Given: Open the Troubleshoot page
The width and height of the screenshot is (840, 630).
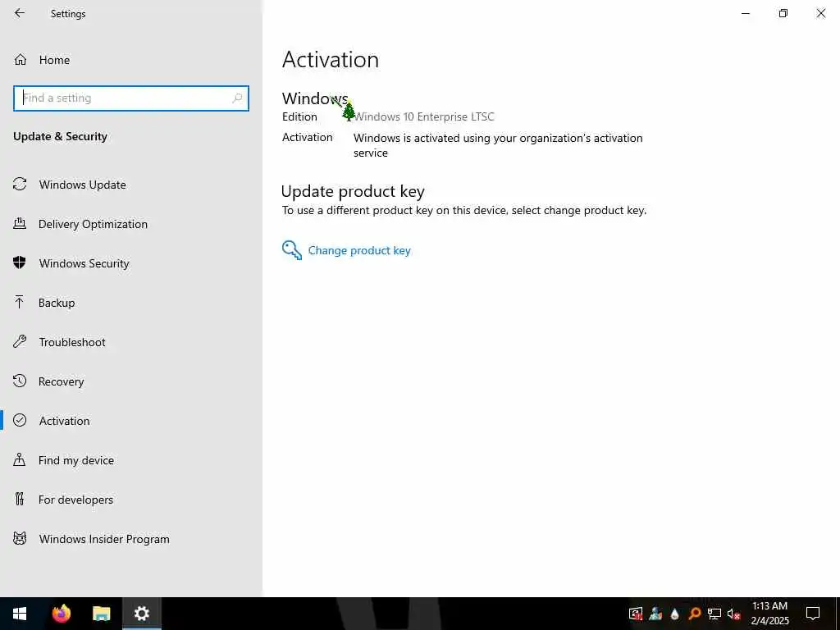Looking at the screenshot, I should 131,342.
